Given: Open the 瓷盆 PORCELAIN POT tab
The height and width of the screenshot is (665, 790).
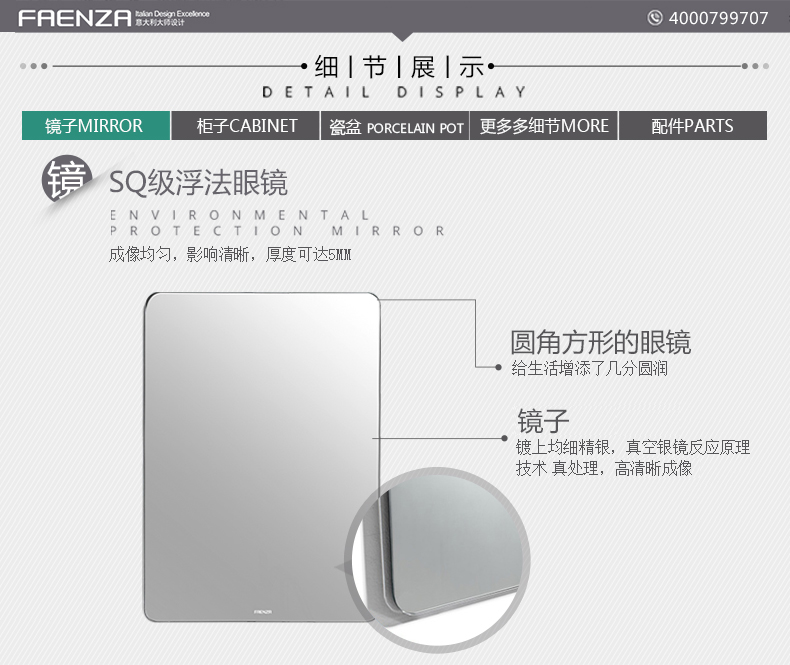Looking at the screenshot, I should tap(395, 125).
